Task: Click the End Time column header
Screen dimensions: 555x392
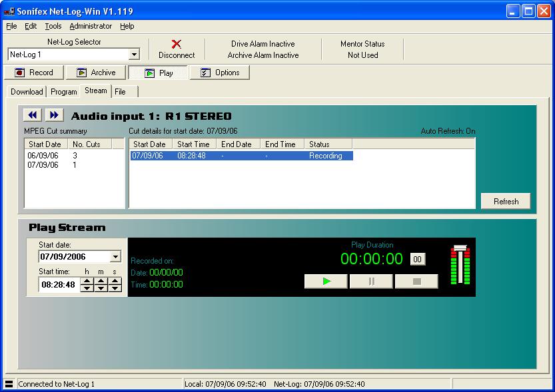Action: 282,144
